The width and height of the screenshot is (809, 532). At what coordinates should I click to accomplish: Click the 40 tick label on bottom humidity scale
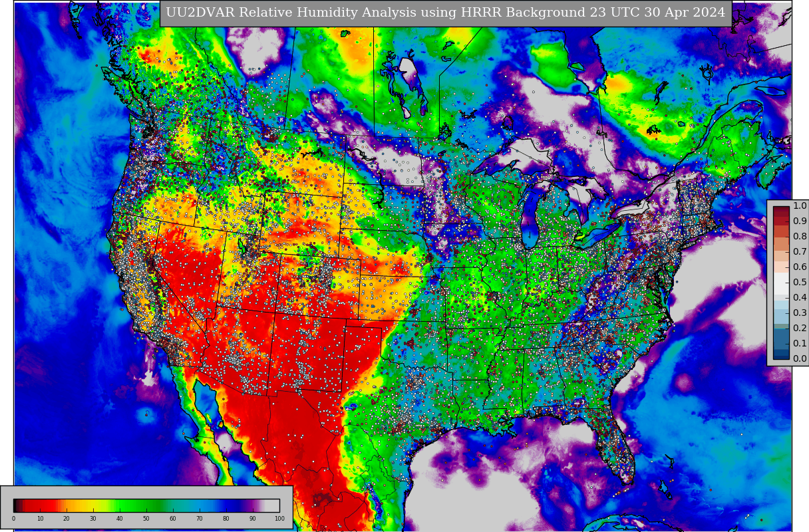120,519
